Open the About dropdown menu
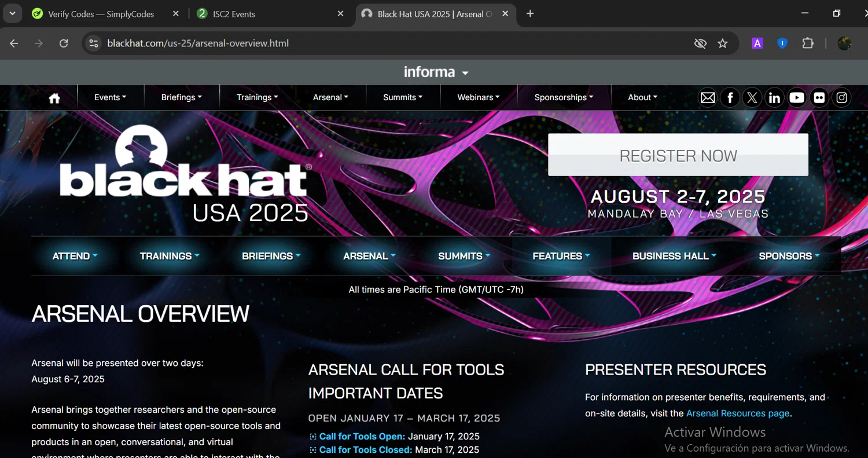The width and height of the screenshot is (868, 458). click(642, 97)
